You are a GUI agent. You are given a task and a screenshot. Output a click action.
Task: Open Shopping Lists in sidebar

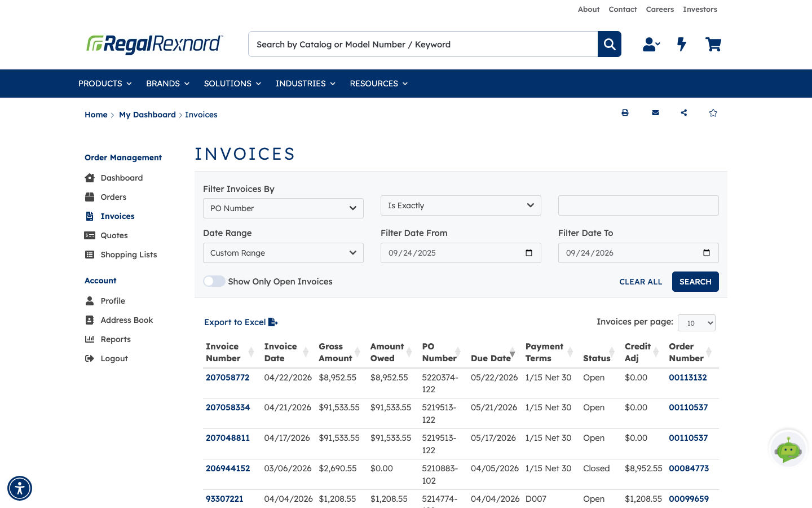tap(129, 255)
